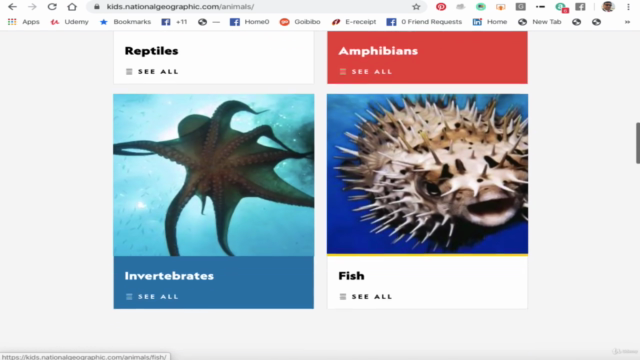Click SEE ALL under Amphibians
640x360 pixels.
(x=366, y=71)
